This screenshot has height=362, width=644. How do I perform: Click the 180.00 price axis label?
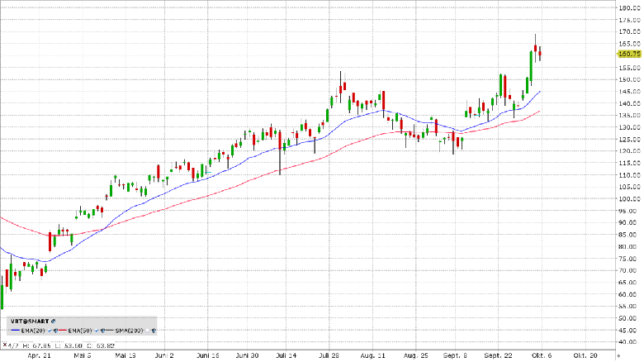click(x=630, y=7)
